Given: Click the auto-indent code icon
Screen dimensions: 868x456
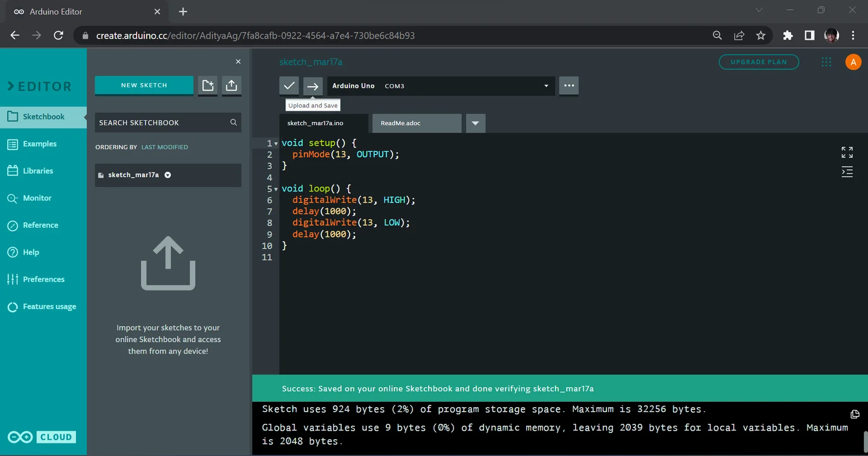Looking at the screenshot, I should coord(847,172).
